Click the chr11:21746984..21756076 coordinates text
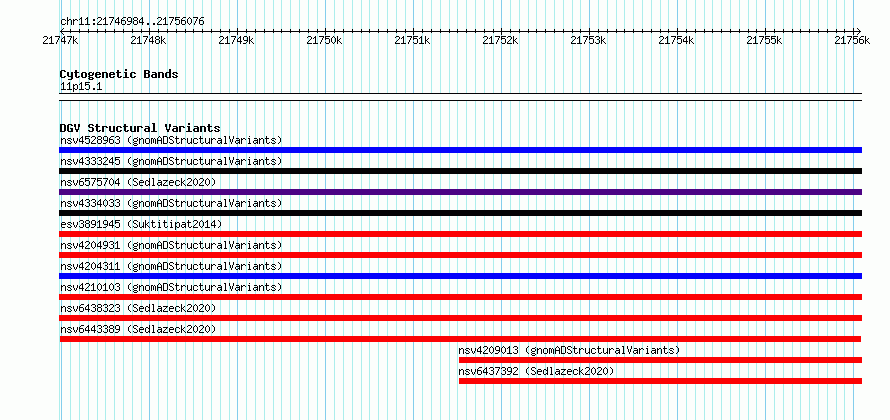Image resolution: width=890 pixels, height=420 pixels. click(132, 22)
